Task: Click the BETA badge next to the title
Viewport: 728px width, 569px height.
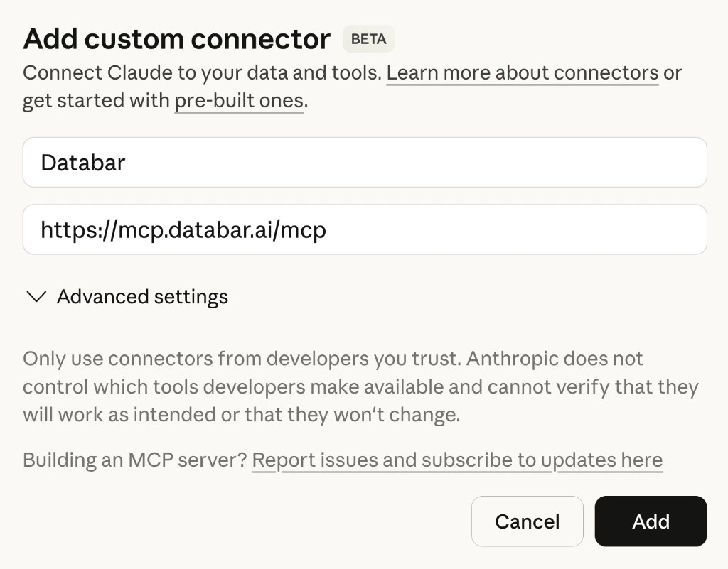Action: 368,39
